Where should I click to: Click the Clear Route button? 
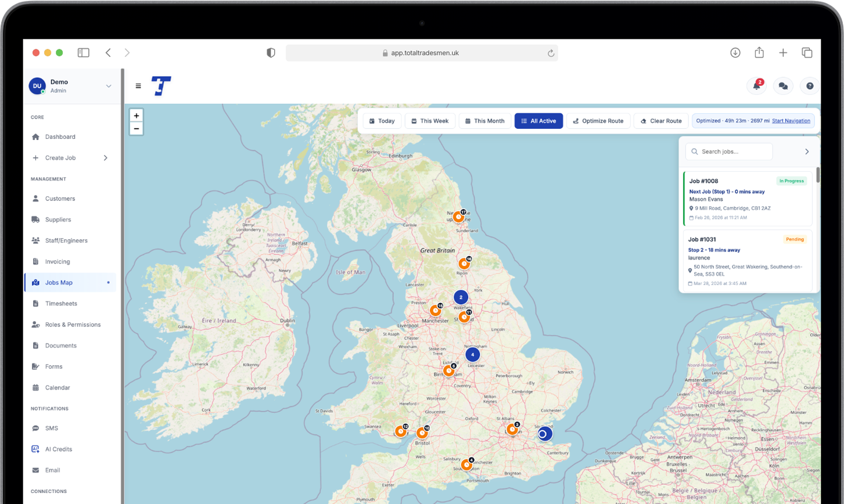click(x=661, y=121)
